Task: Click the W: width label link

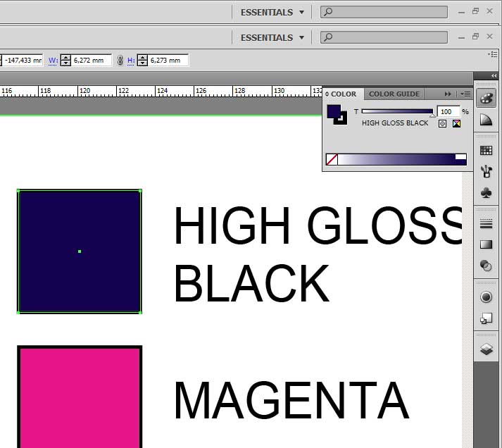Action: click(x=53, y=60)
